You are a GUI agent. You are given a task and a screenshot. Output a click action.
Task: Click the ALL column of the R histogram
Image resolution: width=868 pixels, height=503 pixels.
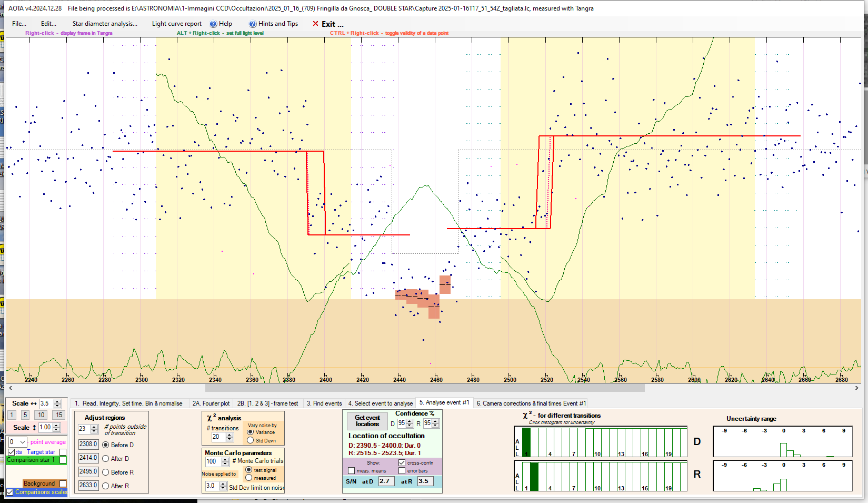517,477
